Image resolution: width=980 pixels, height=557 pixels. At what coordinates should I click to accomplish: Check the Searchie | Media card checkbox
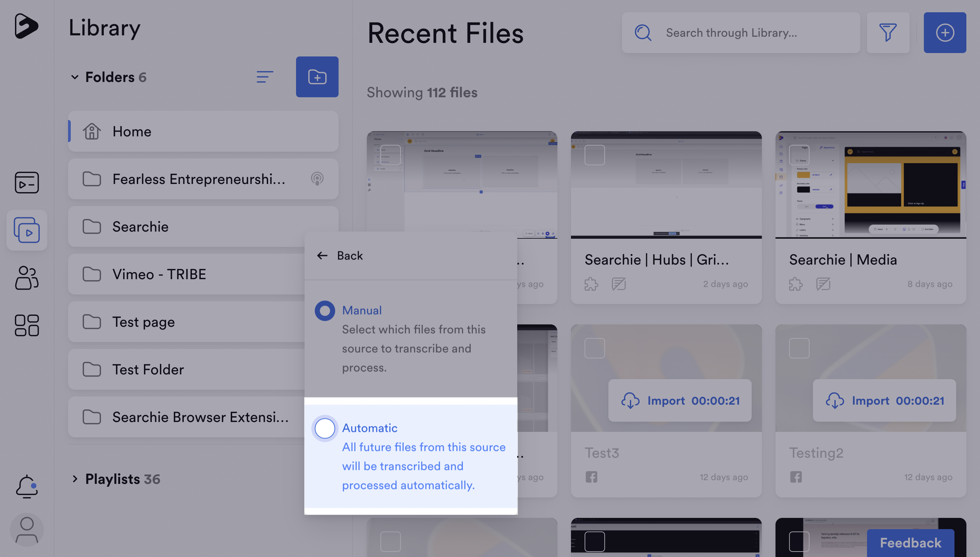click(x=799, y=155)
